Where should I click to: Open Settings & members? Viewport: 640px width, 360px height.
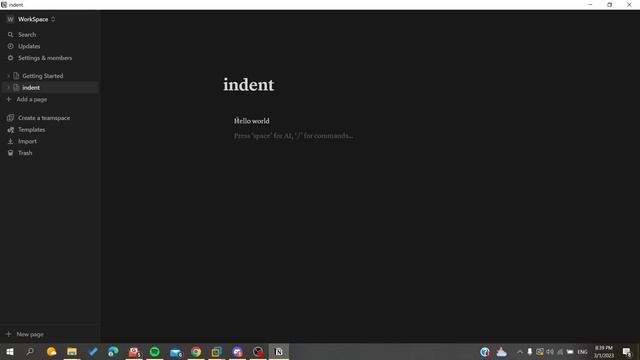(x=45, y=58)
